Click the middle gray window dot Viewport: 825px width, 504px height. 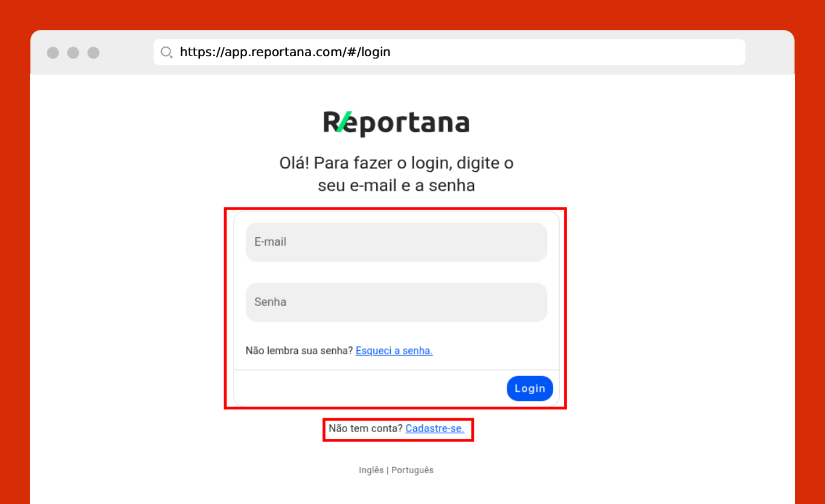tap(73, 53)
